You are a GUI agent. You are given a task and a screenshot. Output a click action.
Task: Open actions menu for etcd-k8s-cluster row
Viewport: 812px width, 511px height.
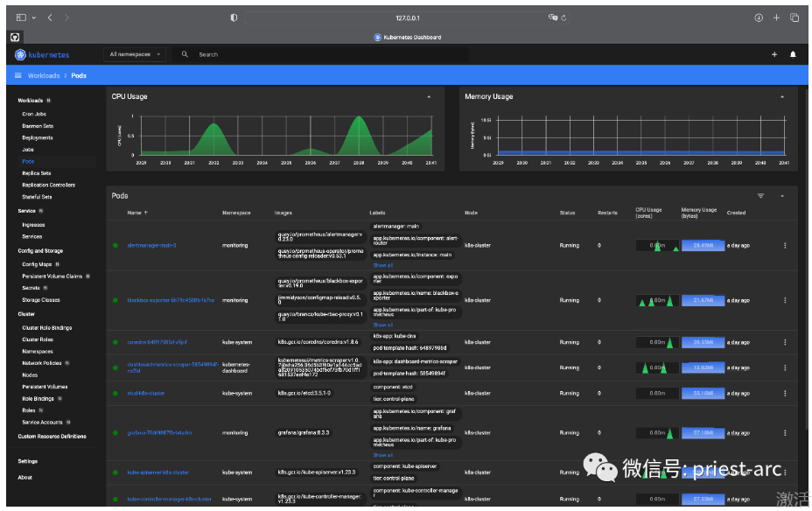tap(785, 394)
